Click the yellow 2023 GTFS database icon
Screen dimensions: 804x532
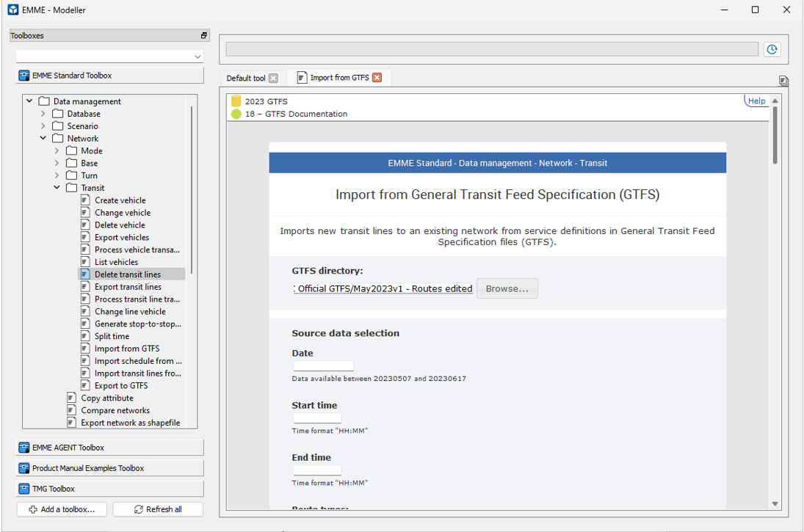tap(236, 101)
